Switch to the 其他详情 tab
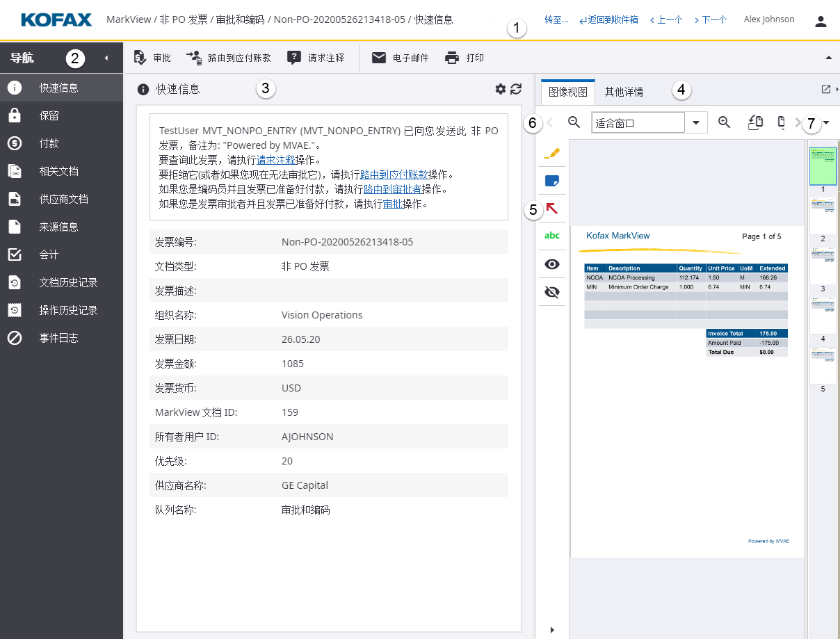The height and width of the screenshot is (639, 840). point(624,91)
